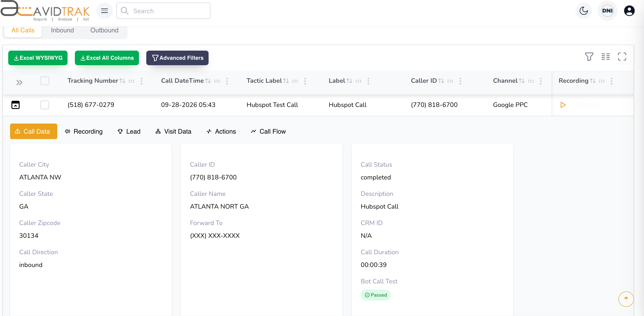Focus the Search input field
This screenshot has width=644, height=316.
pos(163,11)
